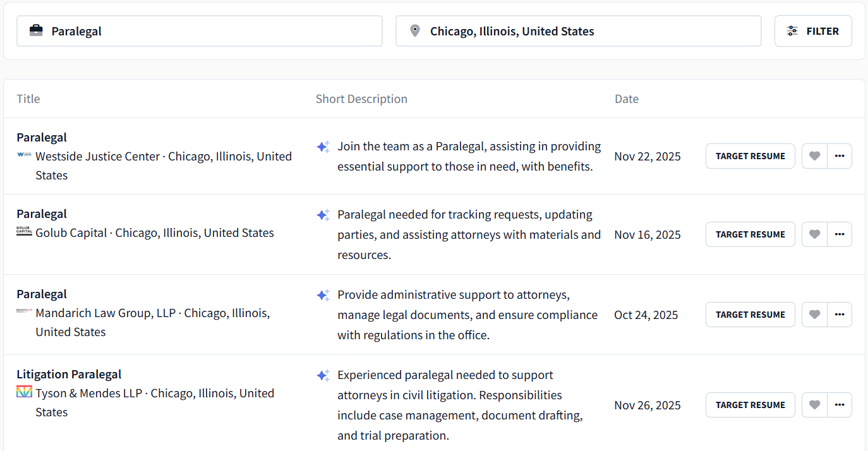Open more options for Tyson & Mendes listing
The width and height of the screenshot is (868, 451).
coord(840,405)
